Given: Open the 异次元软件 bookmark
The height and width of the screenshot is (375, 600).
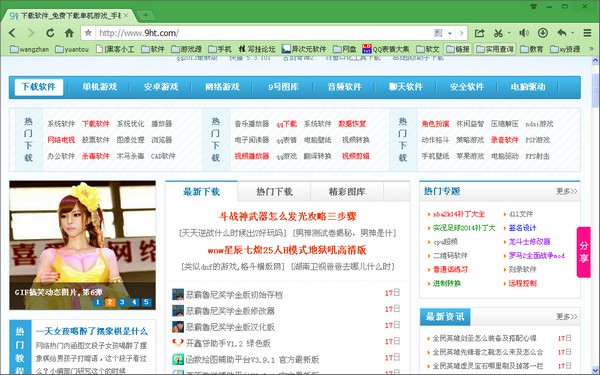Looking at the screenshot, I should click(304, 49).
